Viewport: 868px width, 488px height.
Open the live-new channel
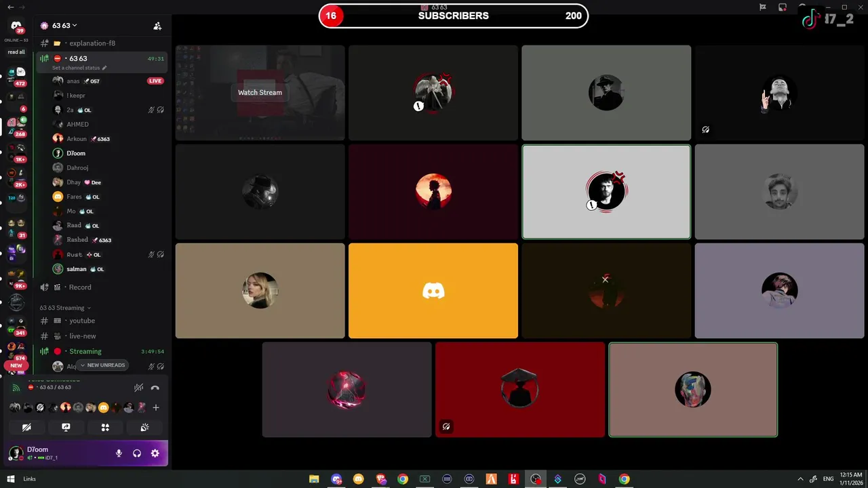102,336
